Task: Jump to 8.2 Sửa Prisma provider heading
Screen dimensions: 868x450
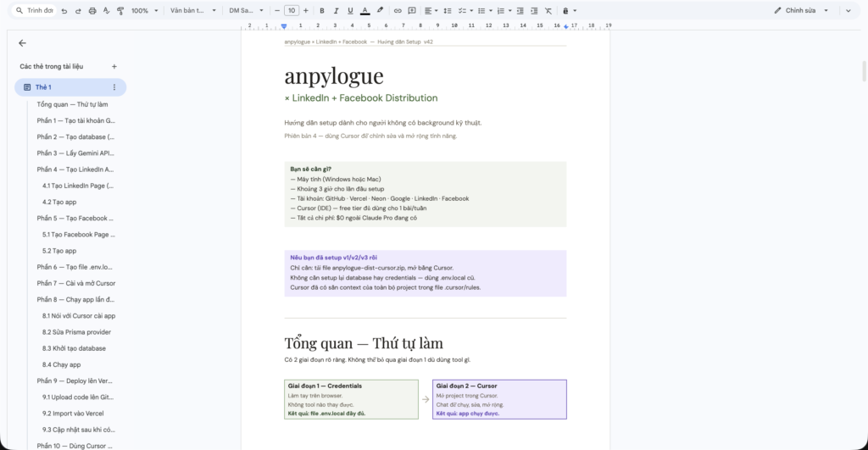Action: 76,332
